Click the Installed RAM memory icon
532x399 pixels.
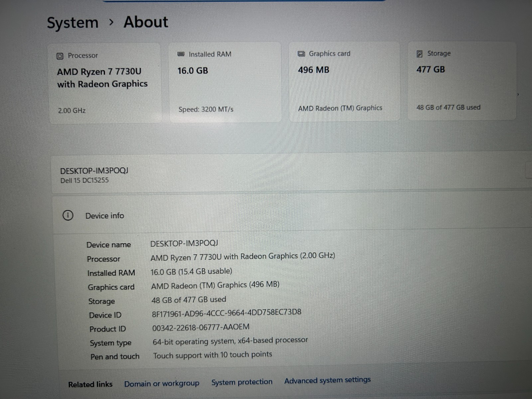[x=181, y=54]
